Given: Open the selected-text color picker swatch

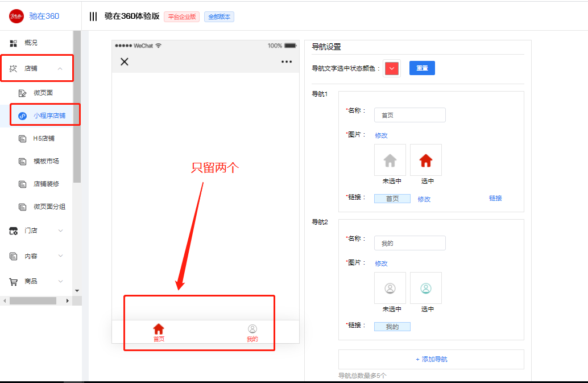Looking at the screenshot, I should click(392, 68).
